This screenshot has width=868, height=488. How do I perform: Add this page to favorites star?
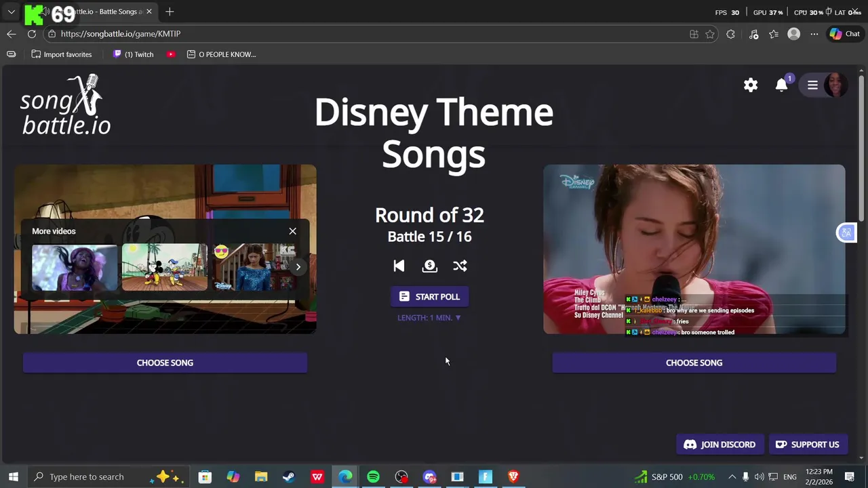710,34
